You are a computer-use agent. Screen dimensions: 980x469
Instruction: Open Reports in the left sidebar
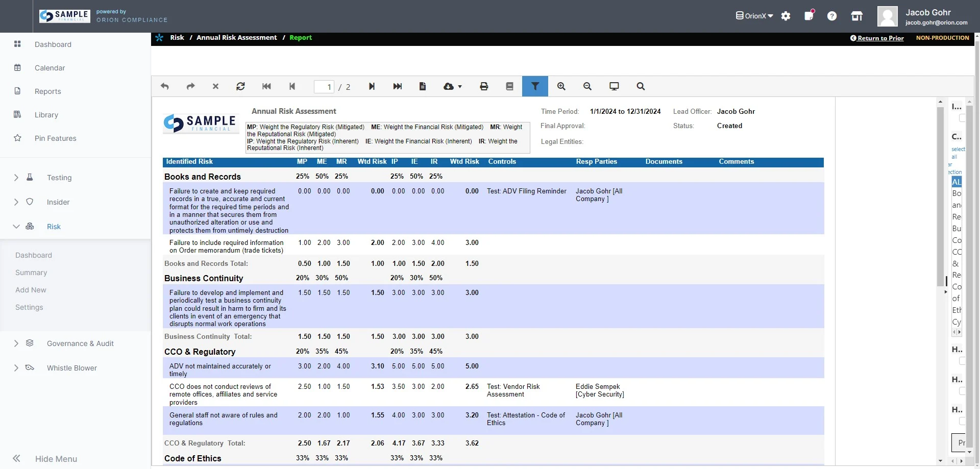[x=47, y=91]
